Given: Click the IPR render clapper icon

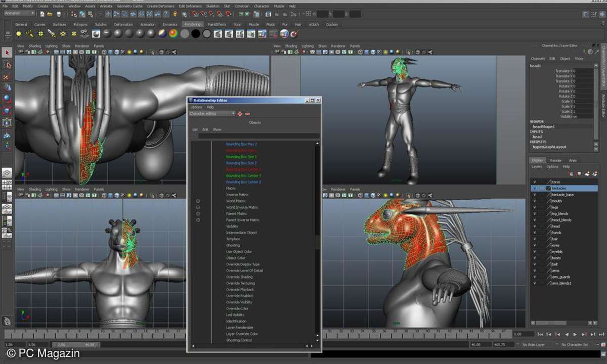Looking at the screenshot, I should click(x=229, y=34).
